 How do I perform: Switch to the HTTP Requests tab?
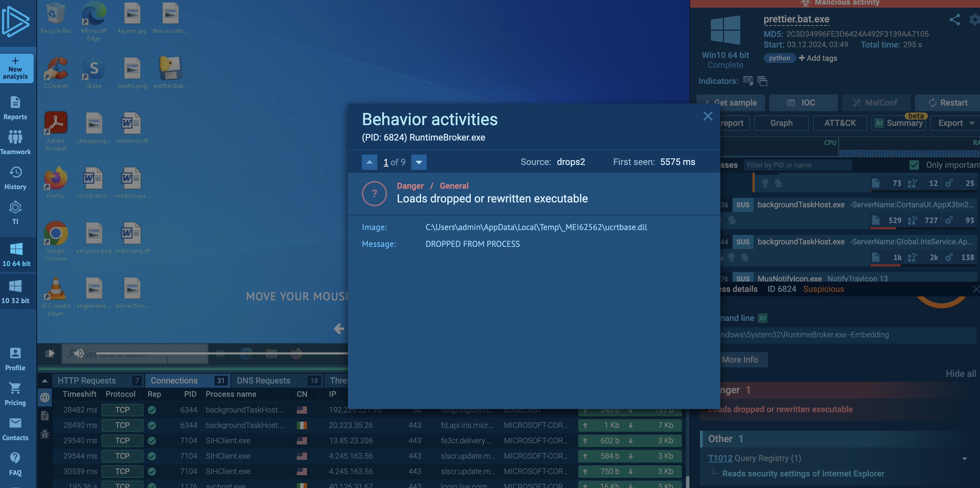coord(87,380)
